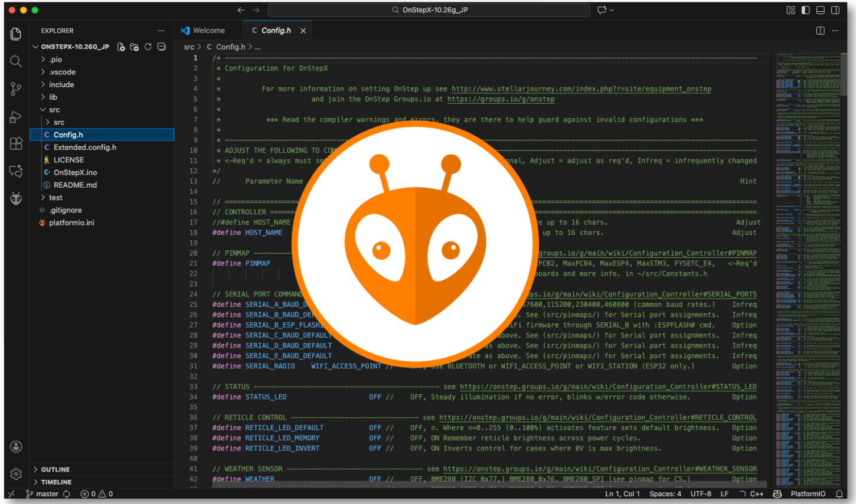Viewport: 856px width, 504px height.
Task: Toggle the primary side bar layout button
Action: [805, 10]
